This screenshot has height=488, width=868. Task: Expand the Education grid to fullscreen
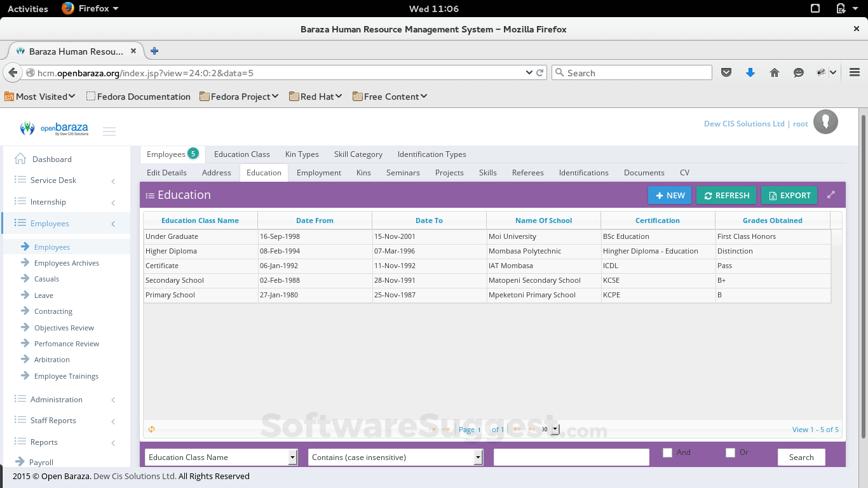pyautogui.click(x=831, y=195)
